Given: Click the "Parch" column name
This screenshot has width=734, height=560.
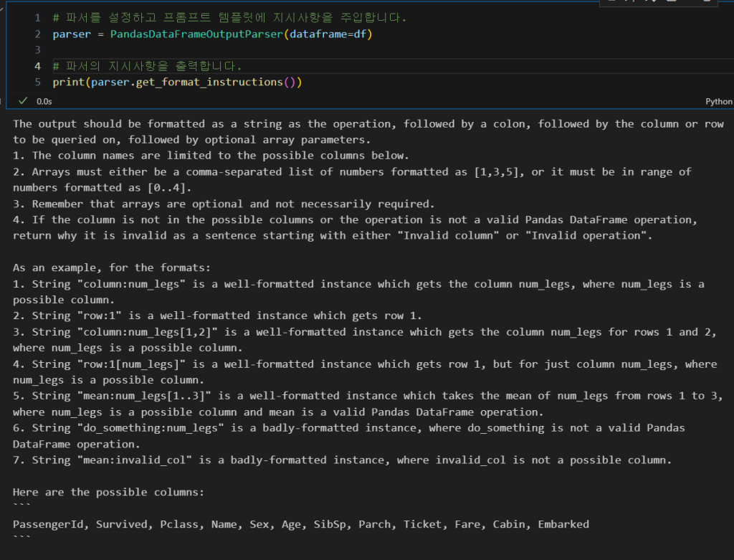Looking at the screenshot, I should [374, 524].
